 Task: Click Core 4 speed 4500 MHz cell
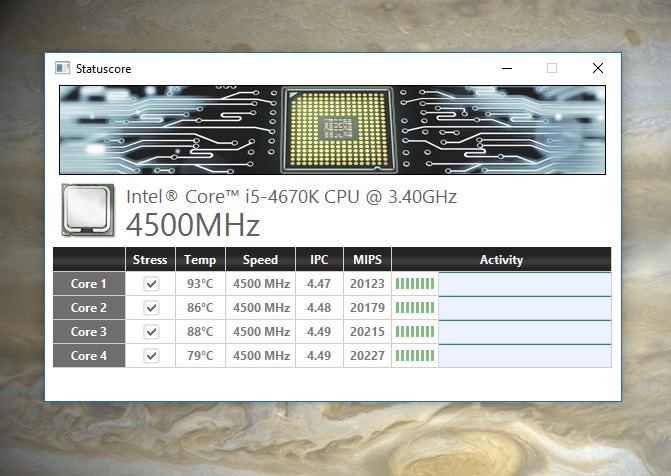click(x=261, y=356)
